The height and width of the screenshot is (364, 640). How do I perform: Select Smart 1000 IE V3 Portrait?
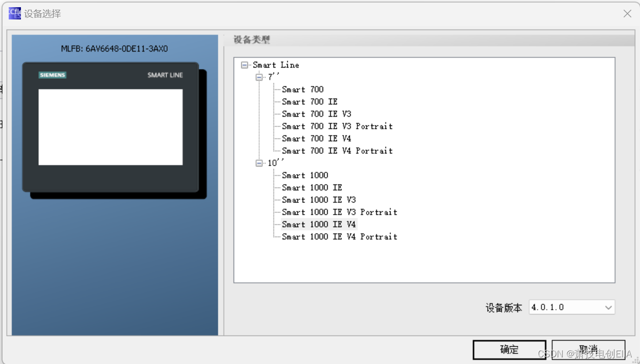pos(339,212)
